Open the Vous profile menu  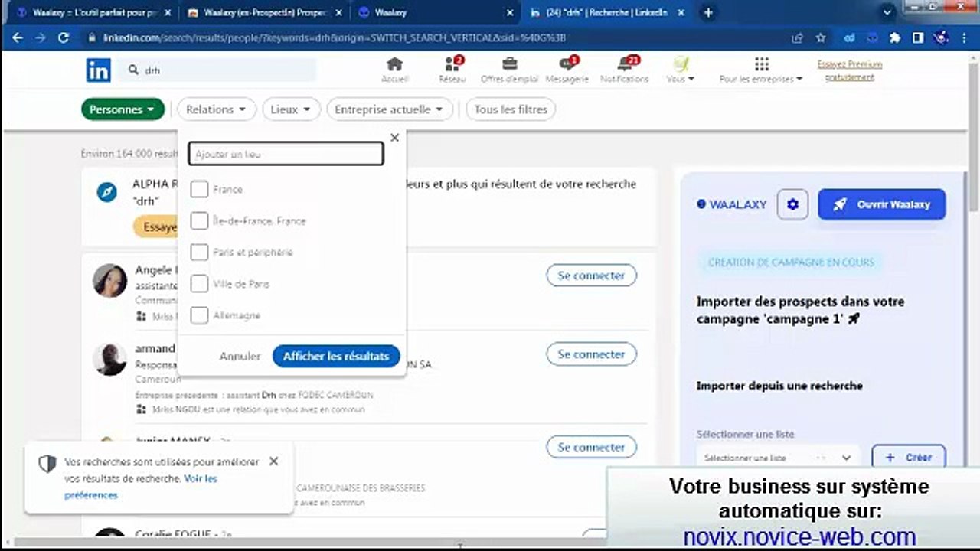(x=681, y=70)
